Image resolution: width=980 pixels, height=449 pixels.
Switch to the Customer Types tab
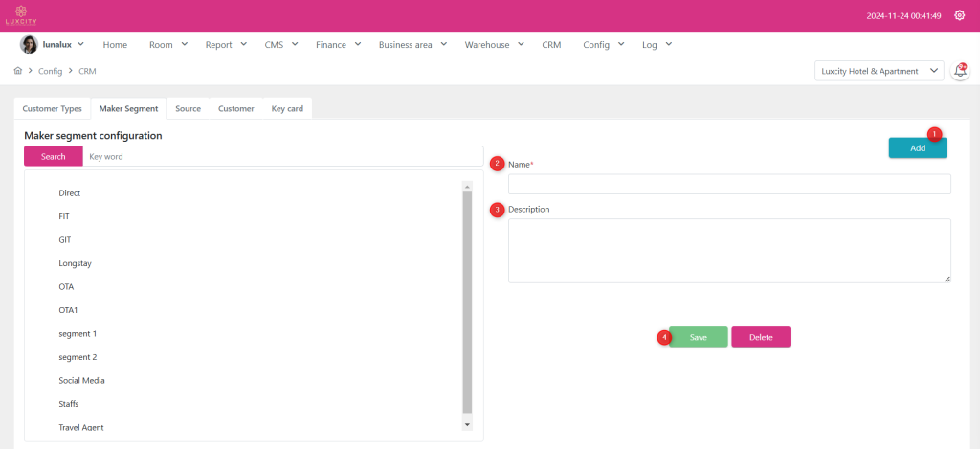point(53,108)
